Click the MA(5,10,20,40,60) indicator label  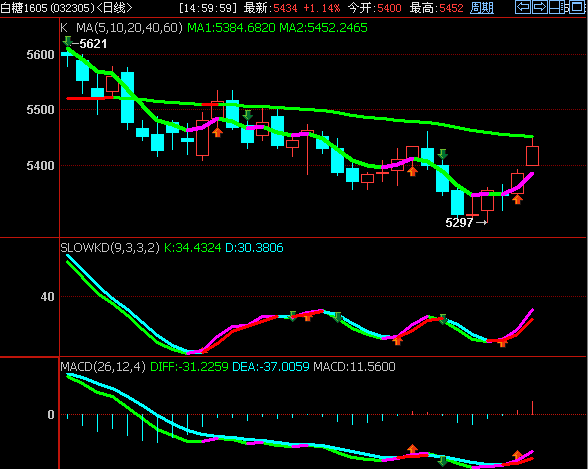(129, 28)
